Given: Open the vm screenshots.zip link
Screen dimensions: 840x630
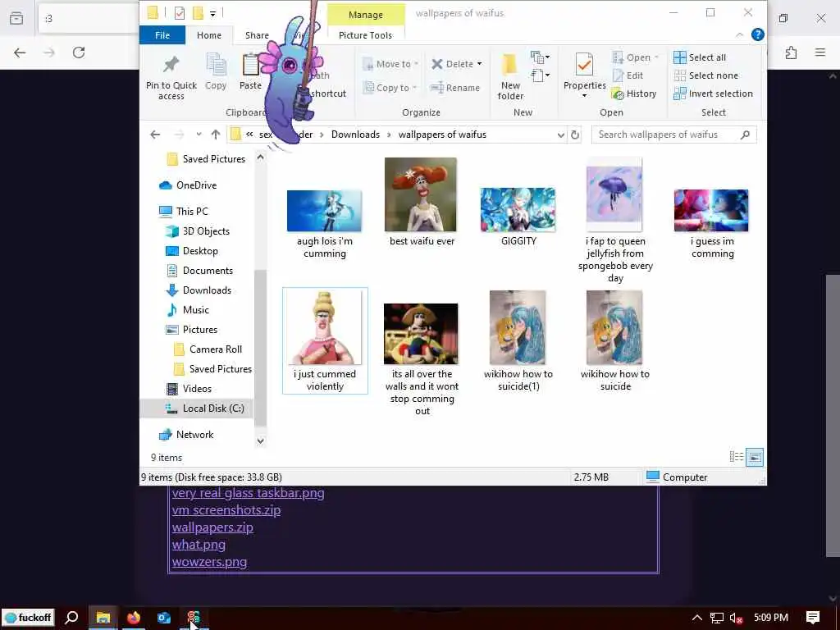Looking at the screenshot, I should [x=226, y=510].
